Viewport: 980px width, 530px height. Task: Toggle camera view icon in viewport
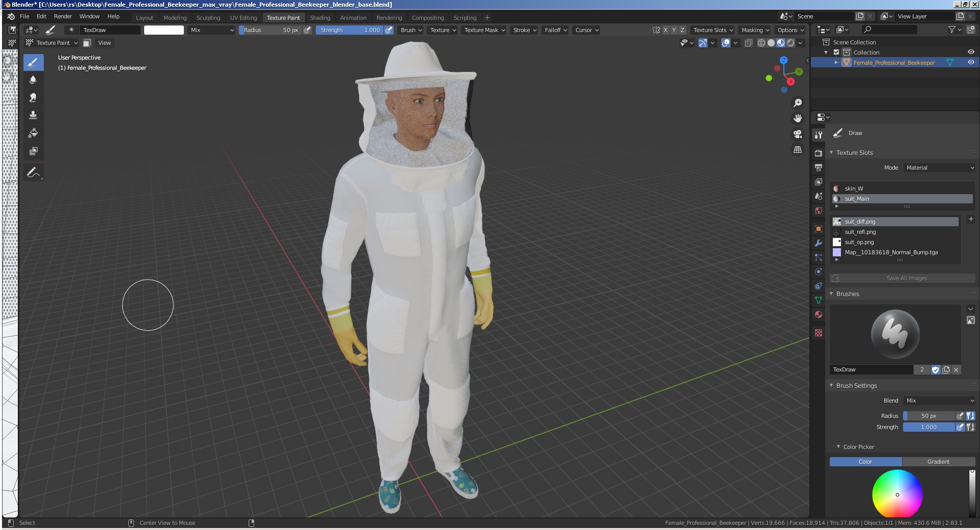(798, 134)
